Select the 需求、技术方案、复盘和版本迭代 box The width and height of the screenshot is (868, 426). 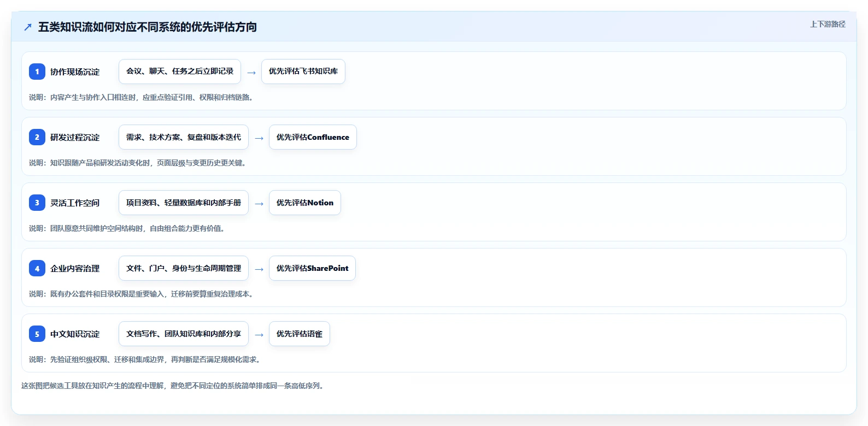[x=184, y=137]
